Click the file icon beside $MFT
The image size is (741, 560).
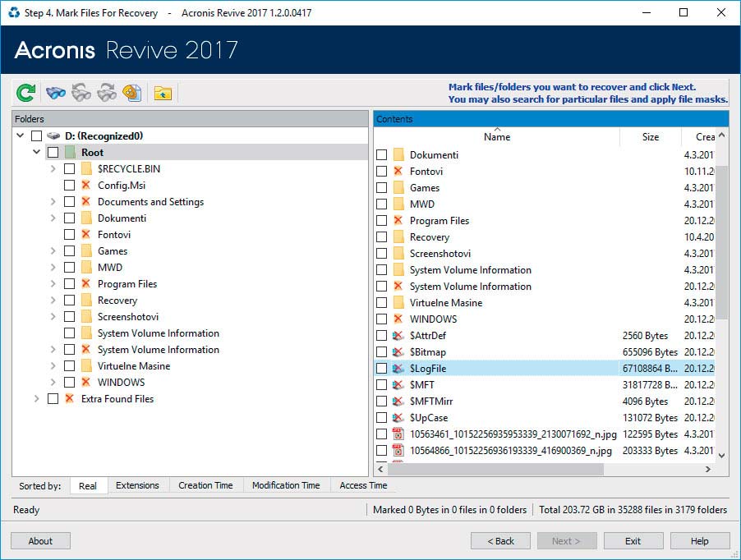click(x=398, y=385)
